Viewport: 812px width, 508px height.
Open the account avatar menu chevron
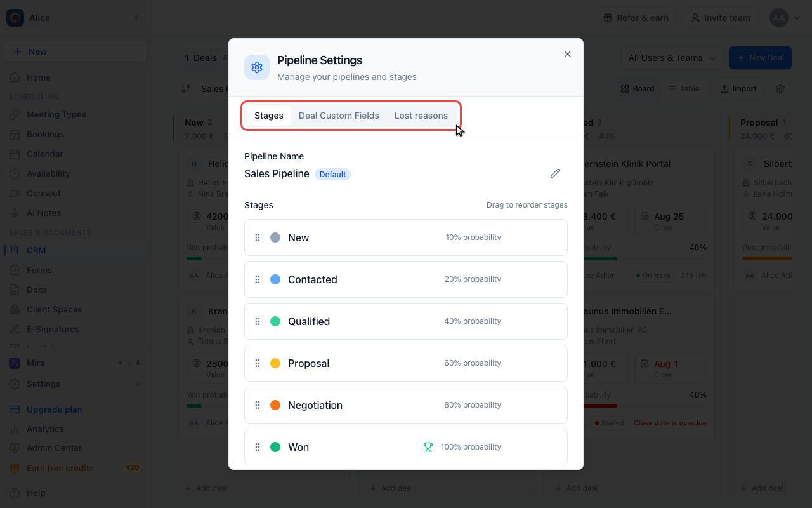[x=797, y=18]
